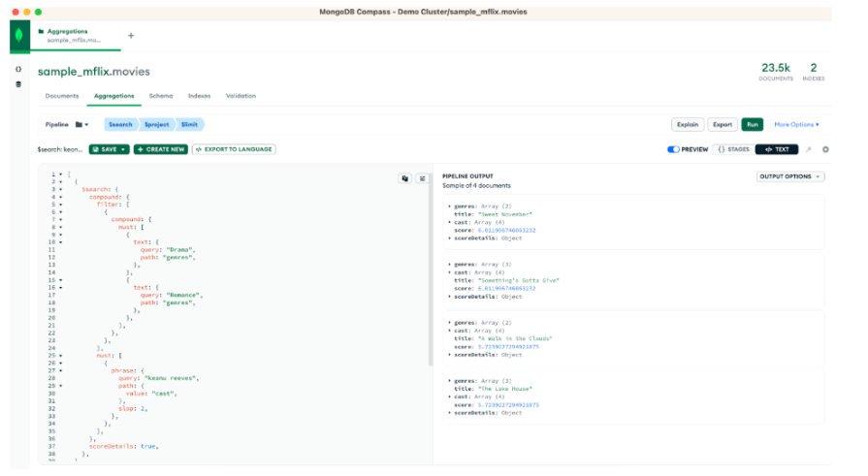Viewport: 868px width, 476px height.
Task: Click EXPORT TO LANGUAGE button
Action: click(234, 149)
